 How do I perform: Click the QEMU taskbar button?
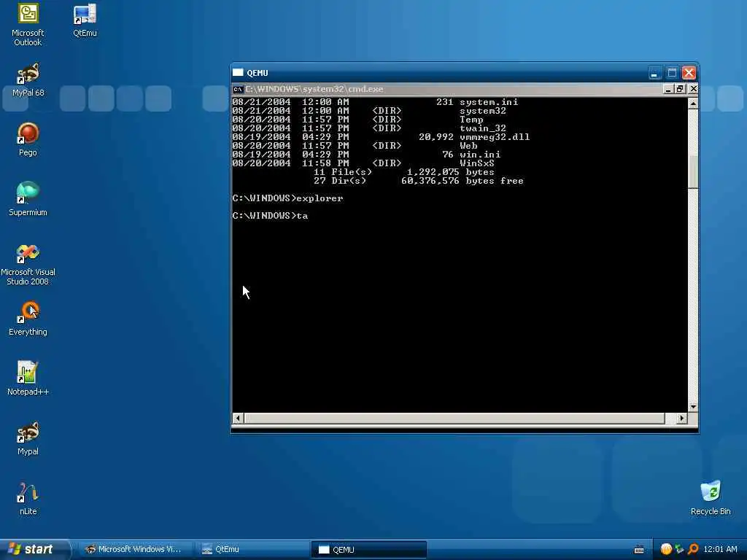368,549
